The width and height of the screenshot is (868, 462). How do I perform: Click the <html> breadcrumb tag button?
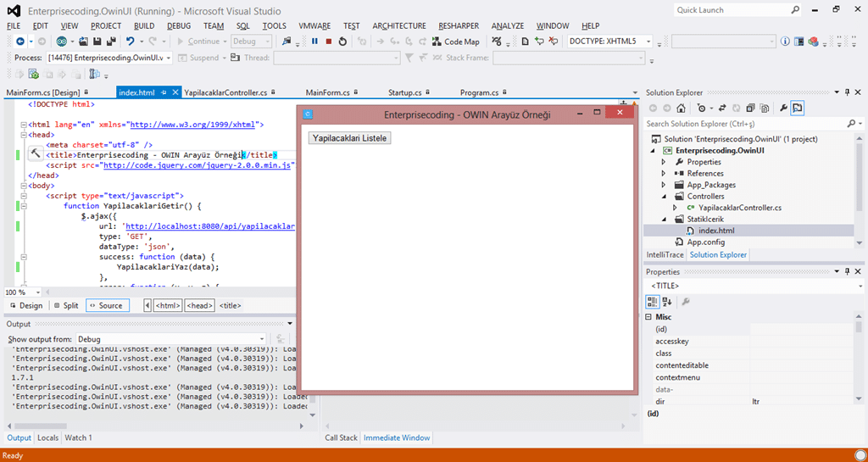168,305
